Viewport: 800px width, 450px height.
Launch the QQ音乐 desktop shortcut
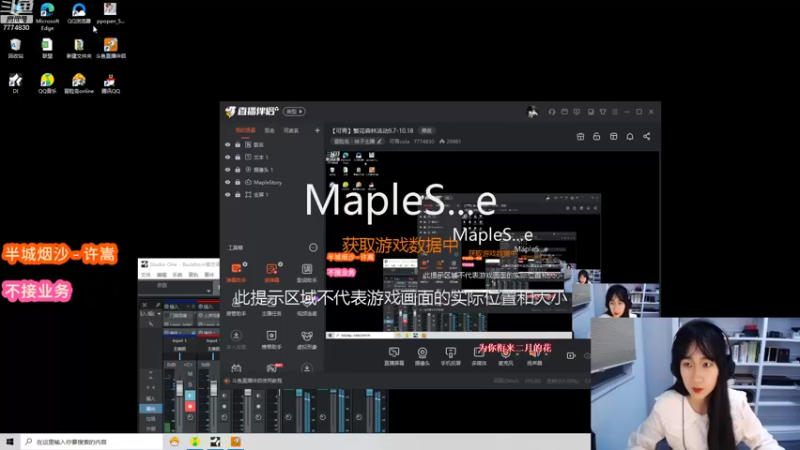click(47, 83)
